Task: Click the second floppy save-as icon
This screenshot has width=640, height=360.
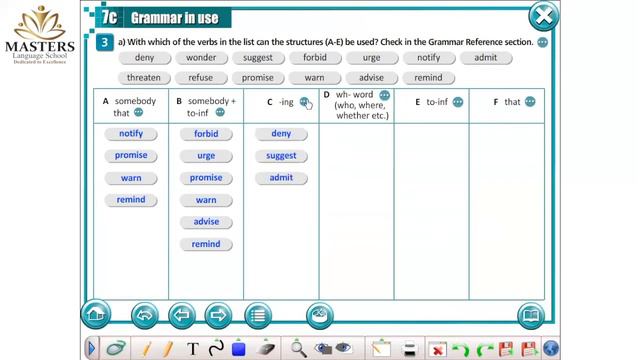Action: tap(529, 349)
